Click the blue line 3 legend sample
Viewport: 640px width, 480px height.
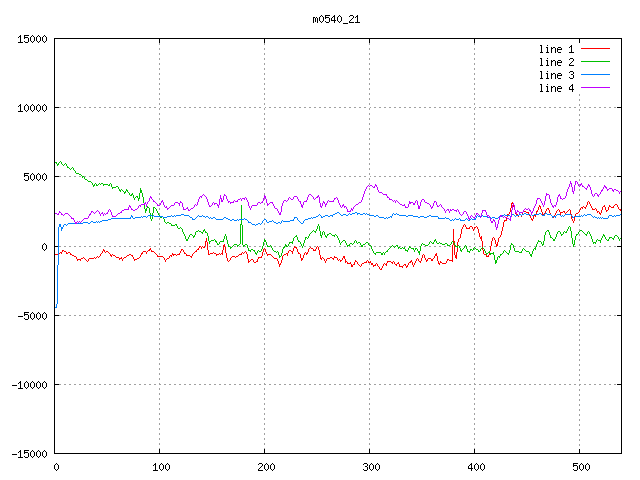point(596,75)
